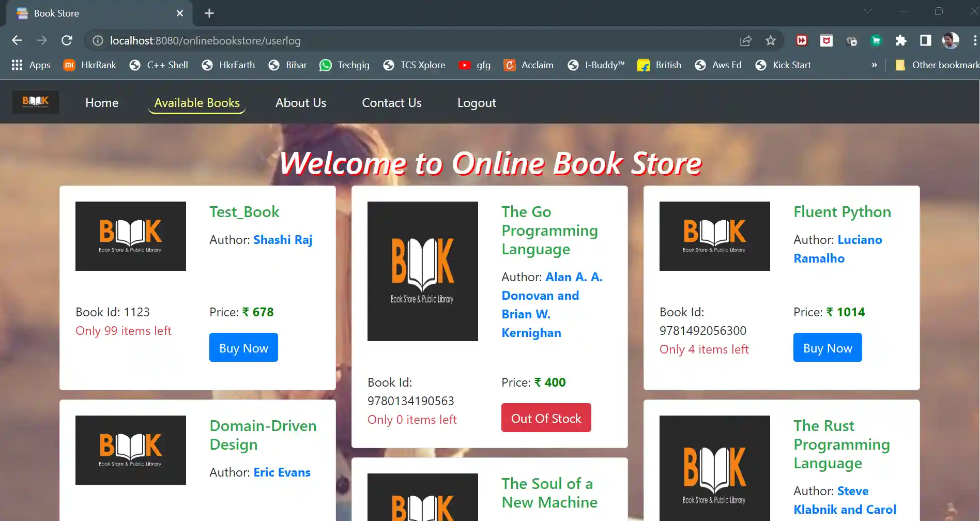Screen dimensions: 980x521
Task: Open the HkrEarth bookmark
Action: (x=228, y=65)
